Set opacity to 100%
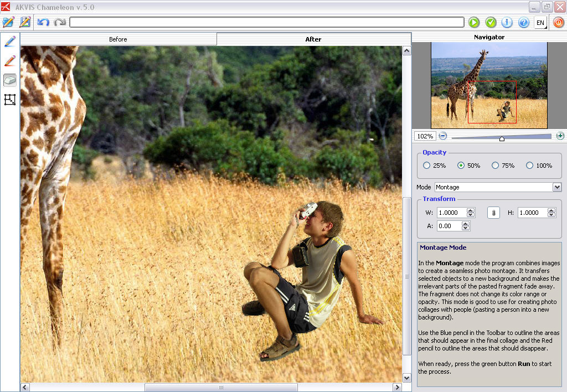The height and width of the screenshot is (392, 567). coord(529,165)
